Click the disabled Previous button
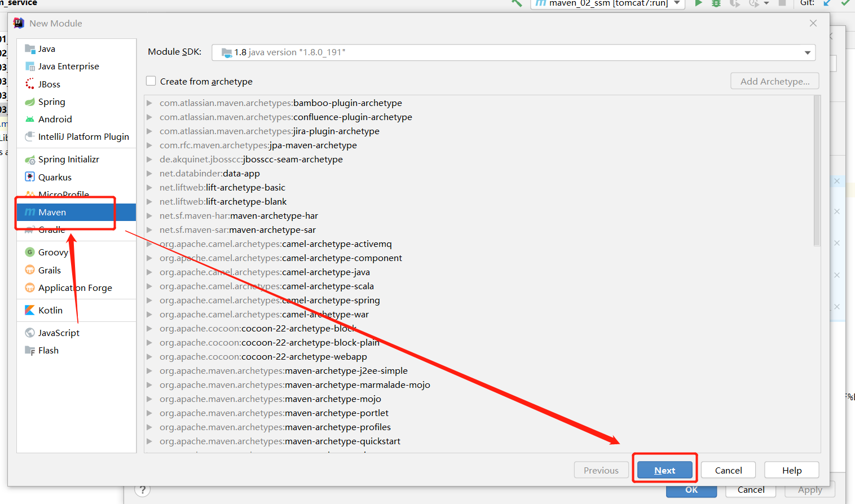855x504 pixels. coord(601,470)
